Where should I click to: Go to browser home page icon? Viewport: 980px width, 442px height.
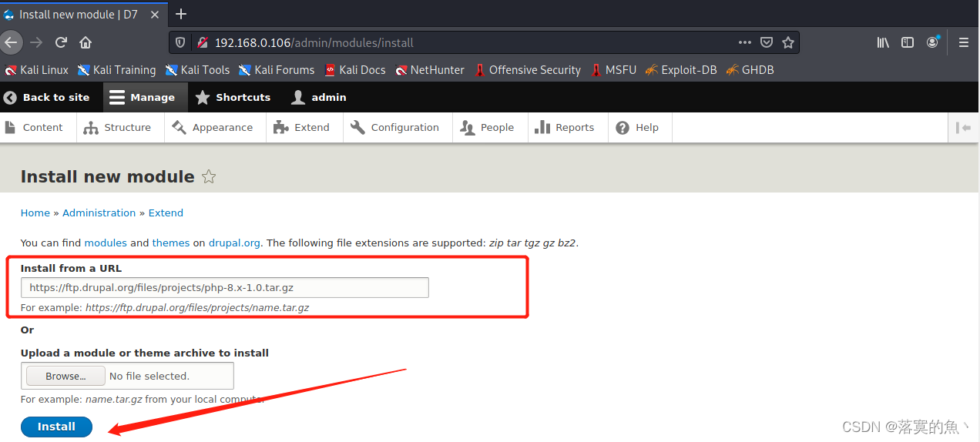[x=86, y=42]
